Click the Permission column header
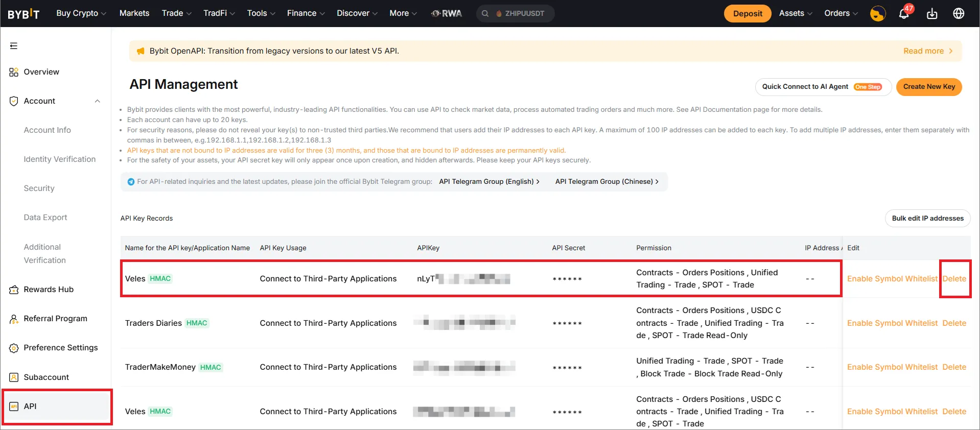This screenshot has height=430, width=980. coord(654,248)
